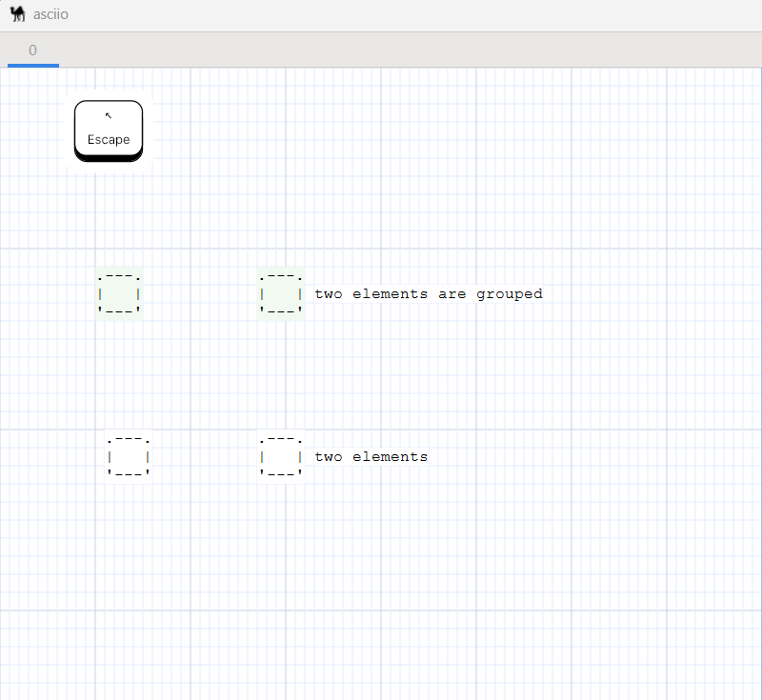Click the word 'grouped' in the canvas text
762x700 pixels.
(x=510, y=293)
